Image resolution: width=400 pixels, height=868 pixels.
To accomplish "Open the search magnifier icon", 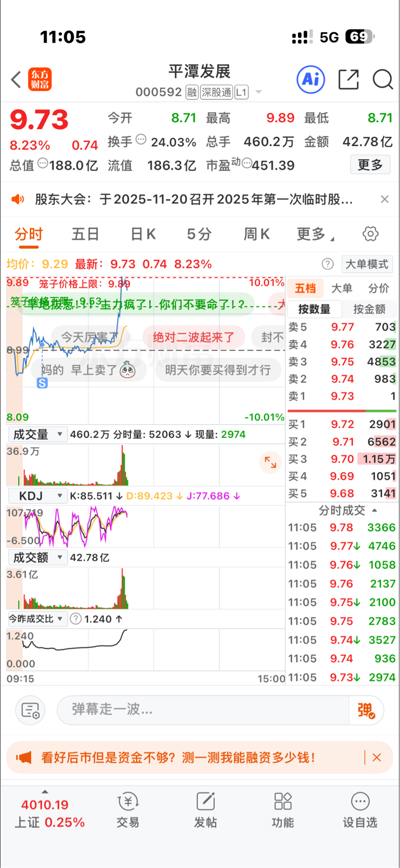I will [382, 80].
